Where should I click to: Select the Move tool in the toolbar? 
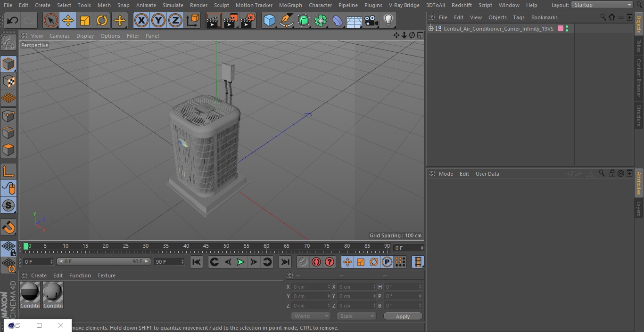(68, 20)
